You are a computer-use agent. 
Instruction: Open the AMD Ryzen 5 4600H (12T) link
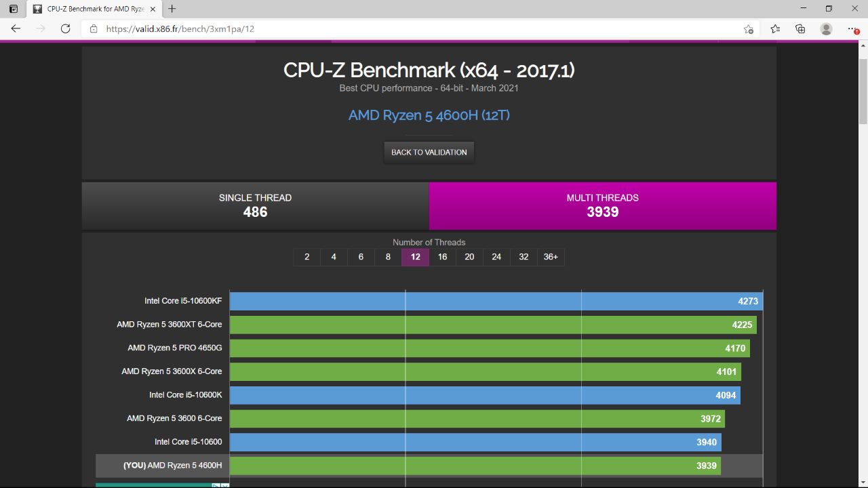429,115
